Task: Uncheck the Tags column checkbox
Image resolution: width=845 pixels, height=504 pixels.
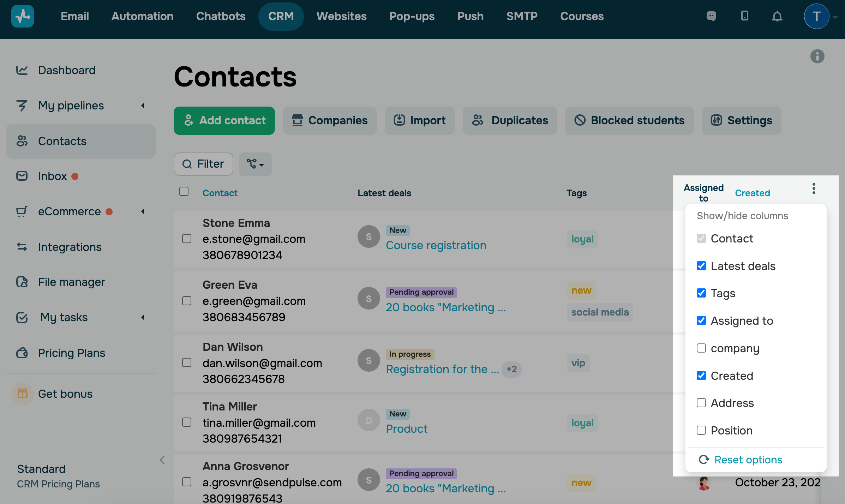Action: click(701, 293)
